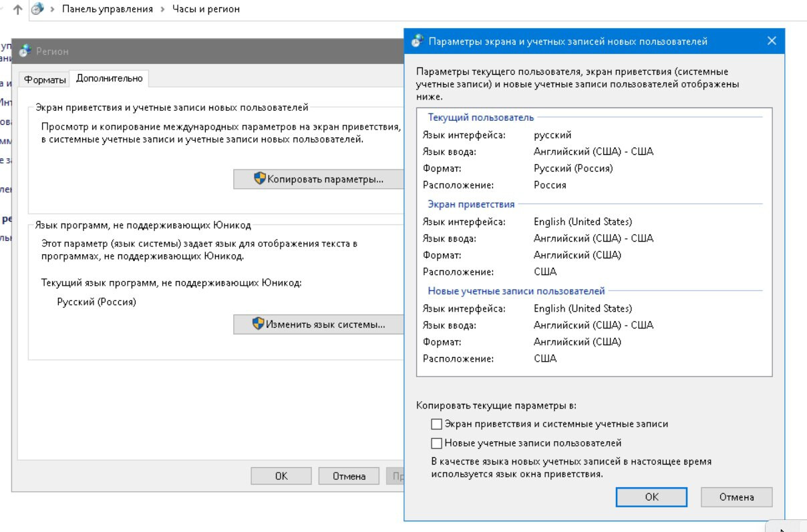
Task: Click the globe icon in Регион title bar
Action: (x=25, y=51)
